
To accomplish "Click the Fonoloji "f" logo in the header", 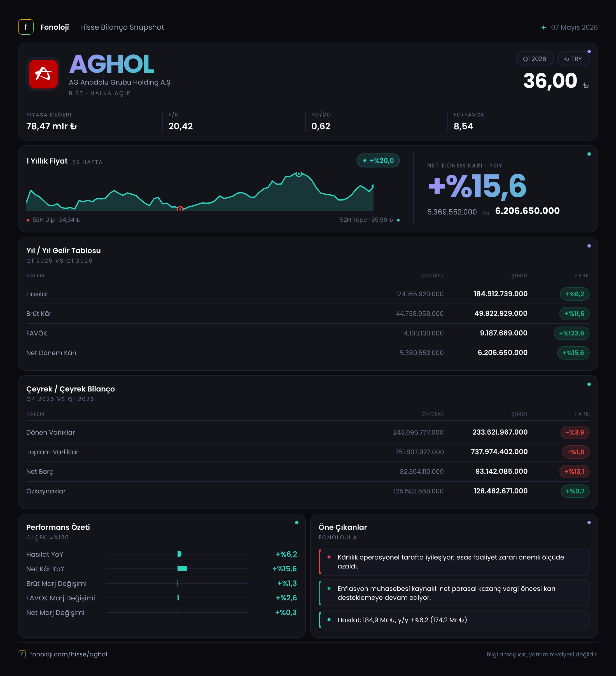I will [x=25, y=27].
